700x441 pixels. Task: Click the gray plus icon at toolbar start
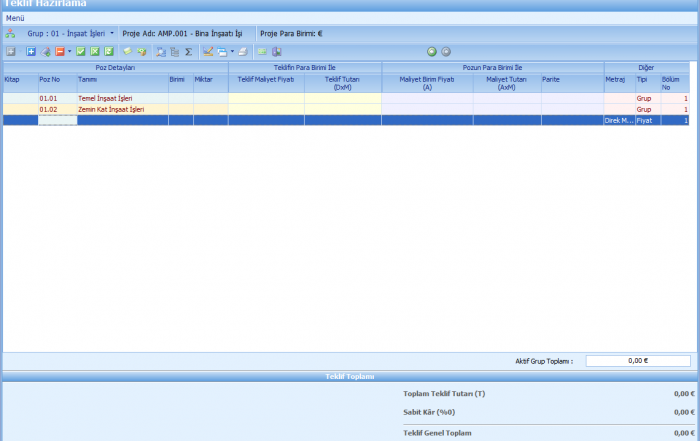(x=10, y=51)
